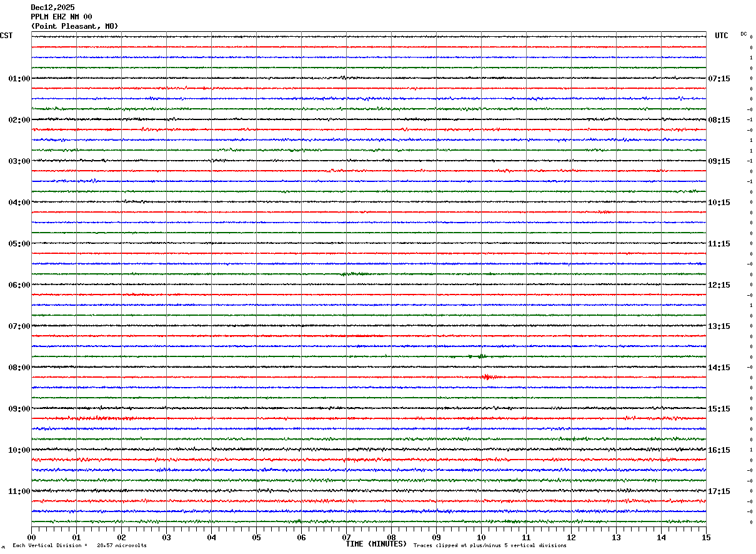Select the "12:15" UTC time label

[719, 285]
